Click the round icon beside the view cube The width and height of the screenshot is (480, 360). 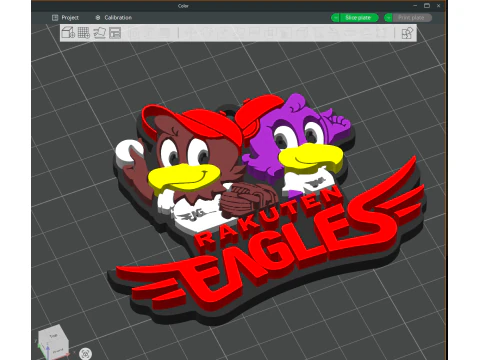pyautogui.click(x=86, y=354)
